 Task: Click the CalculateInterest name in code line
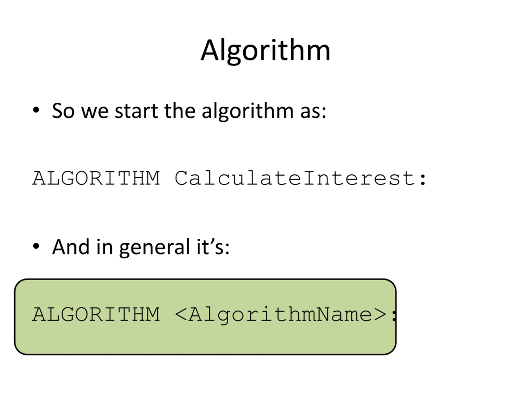coord(295,178)
